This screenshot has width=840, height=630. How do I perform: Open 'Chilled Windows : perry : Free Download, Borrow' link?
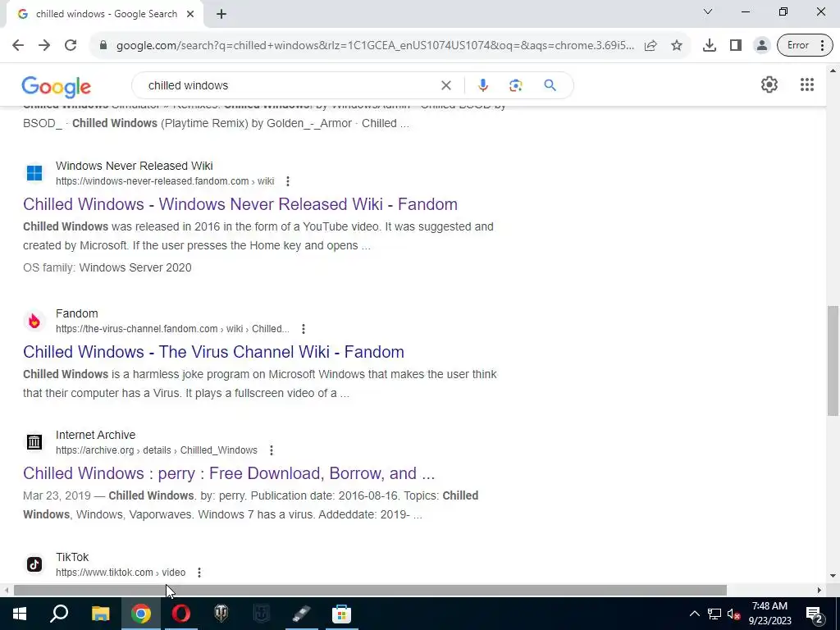(229, 473)
